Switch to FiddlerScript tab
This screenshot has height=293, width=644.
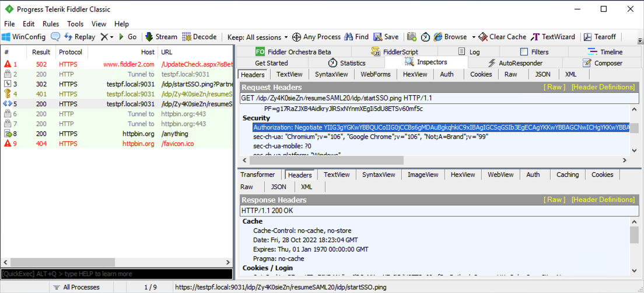(x=394, y=52)
